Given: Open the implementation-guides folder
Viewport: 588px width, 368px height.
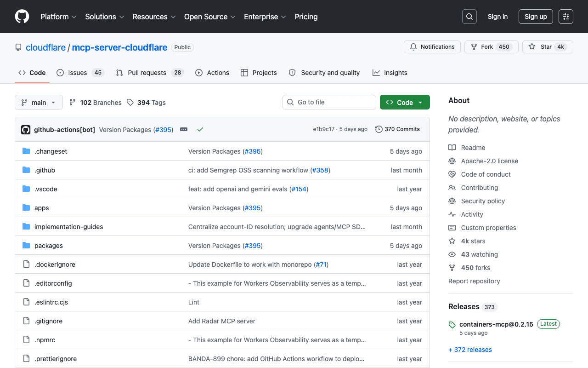Looking at the screenshot, I should coord(69,227).
